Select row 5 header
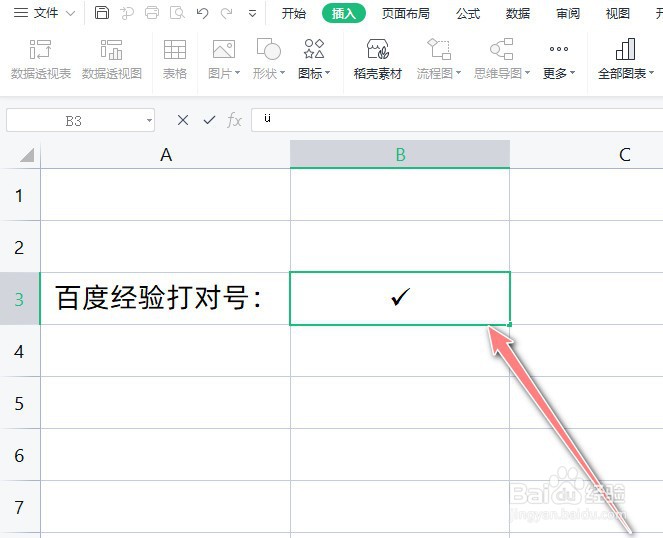The image size is (663, 538). pos(20,403)
